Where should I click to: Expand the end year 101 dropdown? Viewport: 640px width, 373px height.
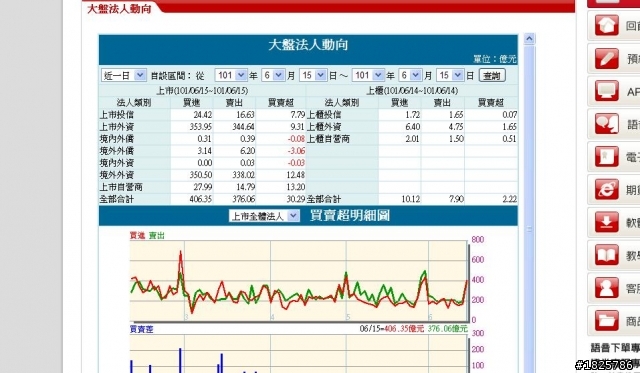tap(368, 75)
